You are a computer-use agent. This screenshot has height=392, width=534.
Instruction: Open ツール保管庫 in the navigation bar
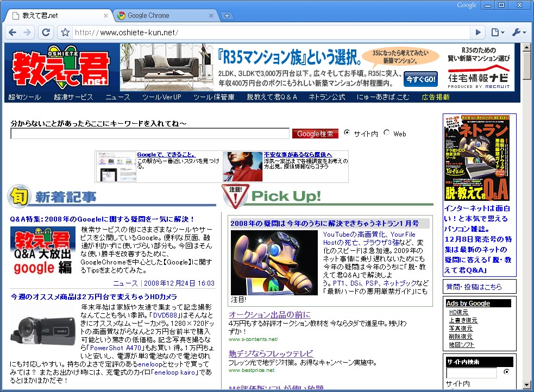[x=214, y=97]
